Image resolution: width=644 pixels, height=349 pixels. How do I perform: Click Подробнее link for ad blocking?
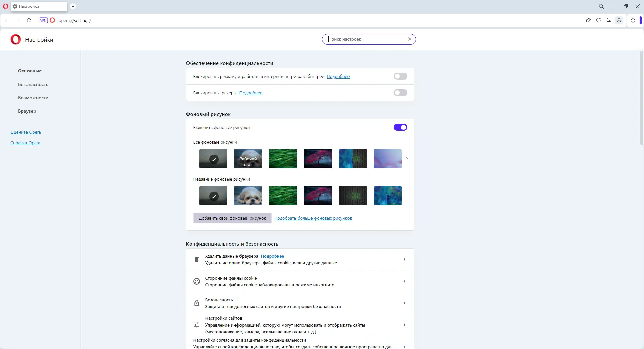(338, 76)
